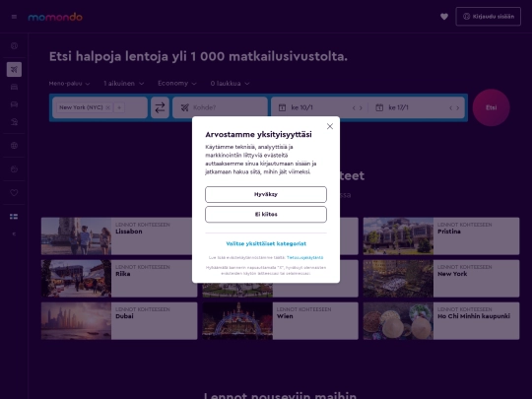532x399 pixels.
Task: Open the explore globe sidebar icon
Action: pyautogui.click(x=14, y=146)
